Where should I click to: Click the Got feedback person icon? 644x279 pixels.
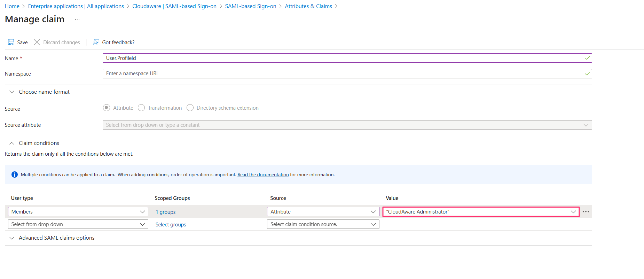(x=96, y=42)
